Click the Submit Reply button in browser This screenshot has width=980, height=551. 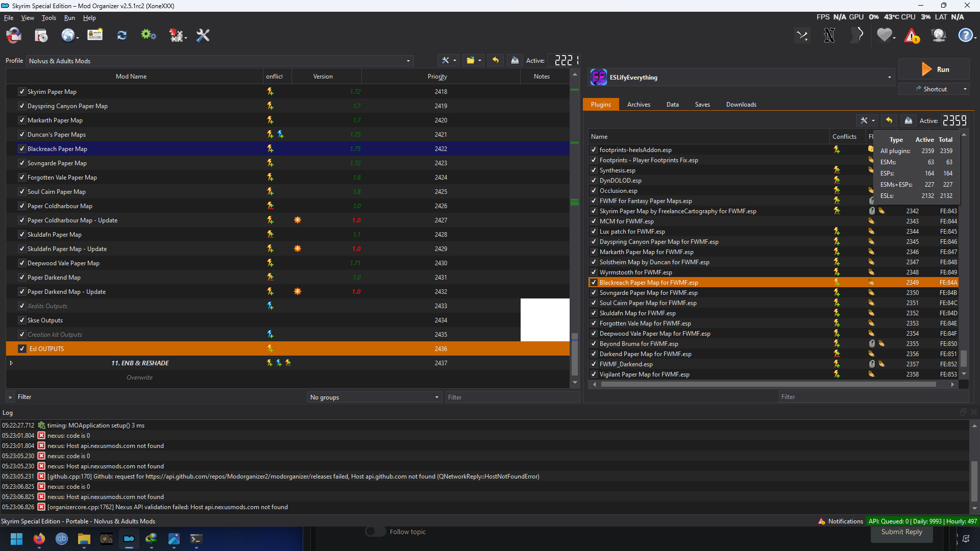point(902,532)
